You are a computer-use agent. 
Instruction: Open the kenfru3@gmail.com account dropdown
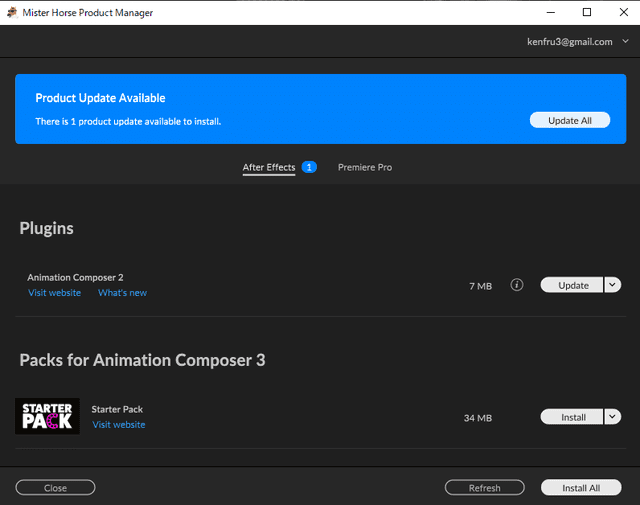click(578, 42)
